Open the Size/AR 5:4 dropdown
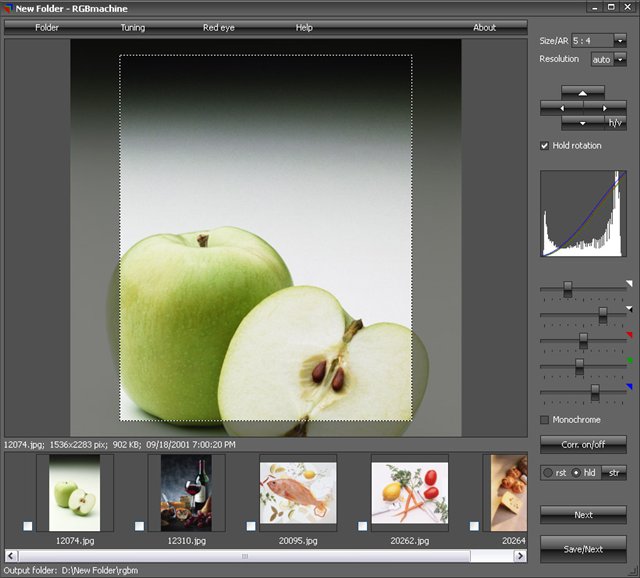The height and width of the screenshot is (578, 640). 620,41
